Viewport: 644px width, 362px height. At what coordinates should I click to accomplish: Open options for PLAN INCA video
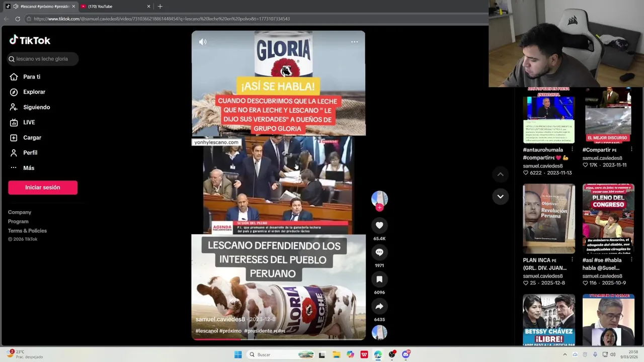pyautogui.click(x=572, y=260)
